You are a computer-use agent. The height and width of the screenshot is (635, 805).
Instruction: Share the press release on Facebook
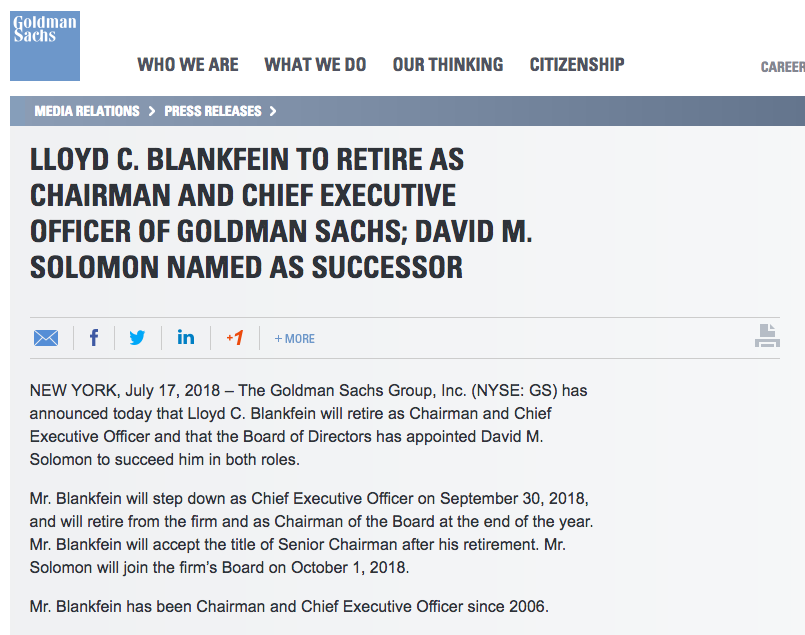(x=94, y=338)
